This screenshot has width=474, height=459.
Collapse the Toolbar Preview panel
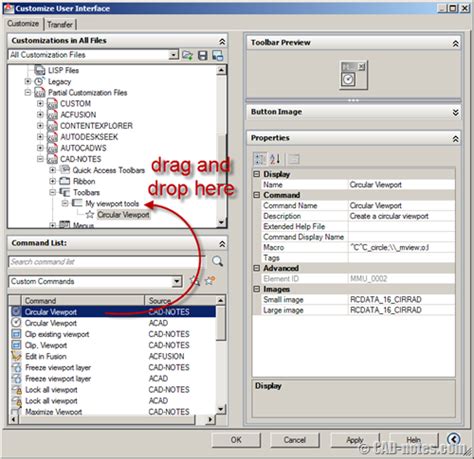(x=455, y=43)
